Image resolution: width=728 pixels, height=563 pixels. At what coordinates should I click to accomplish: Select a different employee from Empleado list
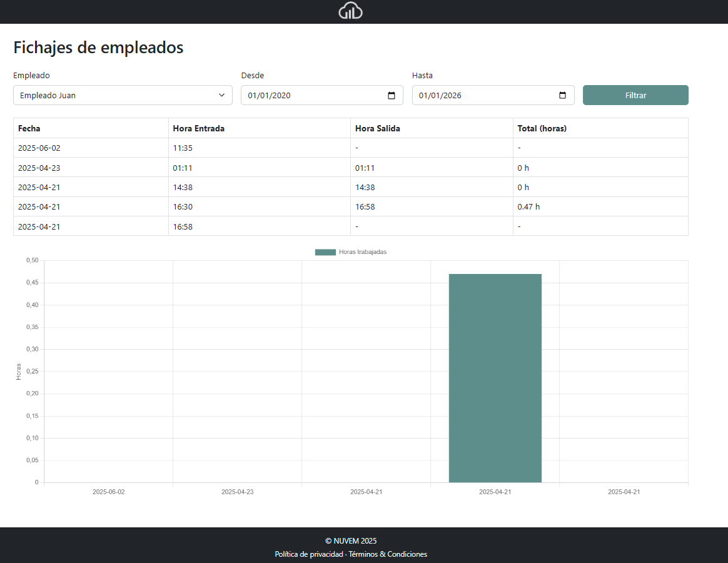123,95
